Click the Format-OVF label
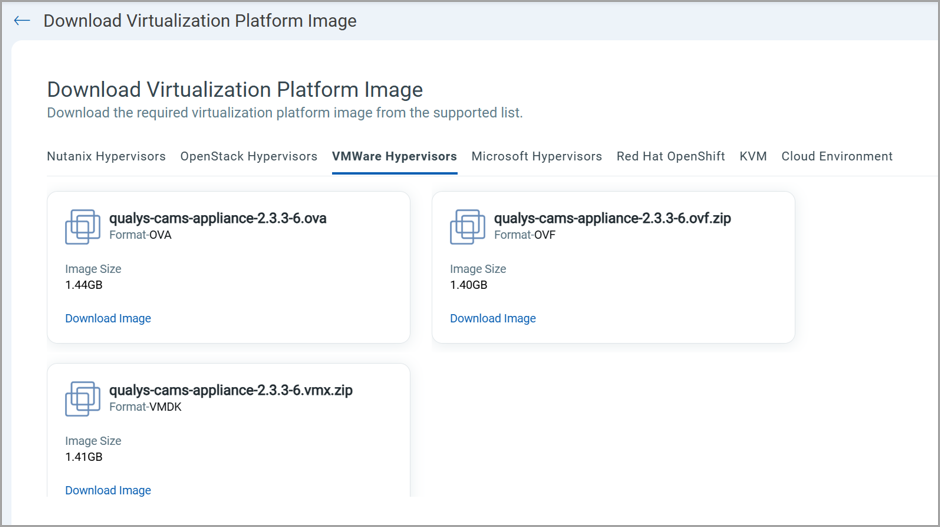The height and width of the screenshot is (527, 940). (525, 235)
